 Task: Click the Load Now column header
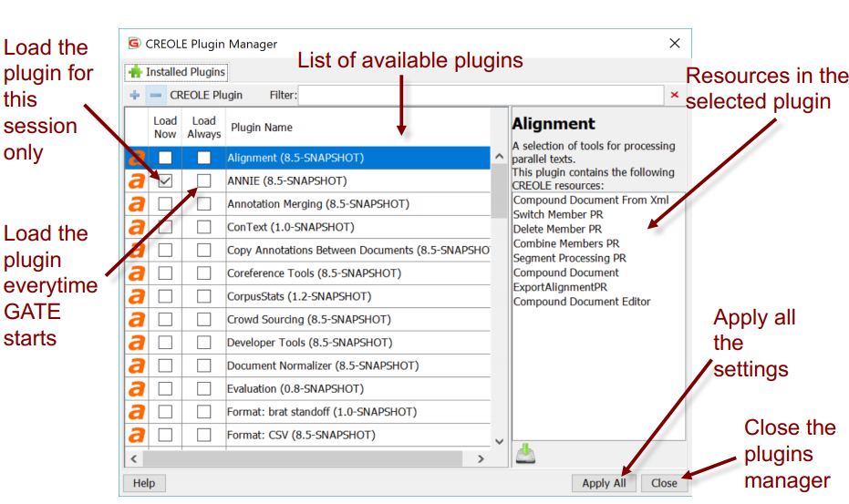click(x=165, y=128)
